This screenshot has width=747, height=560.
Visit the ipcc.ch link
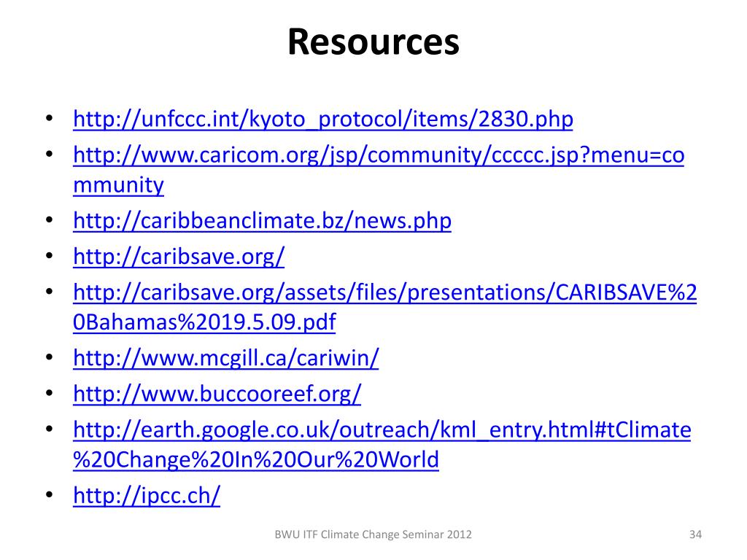pos(147,495)
